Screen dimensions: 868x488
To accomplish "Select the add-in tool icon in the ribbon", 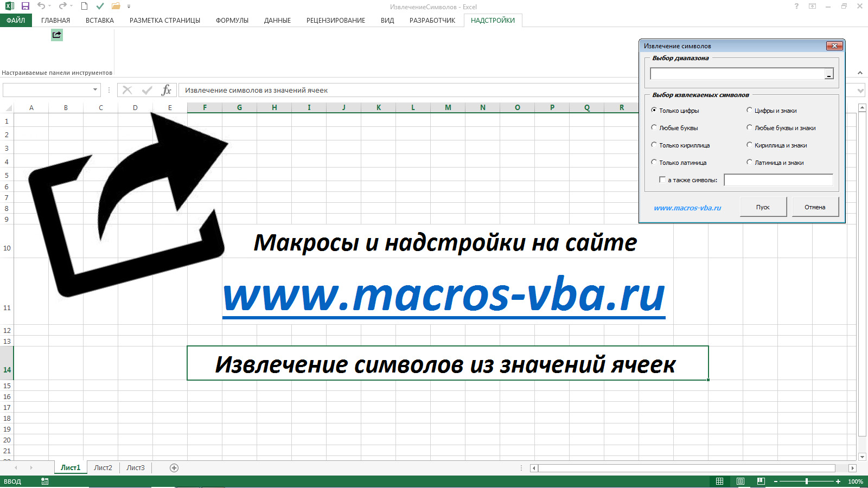I will pos(56,35).
